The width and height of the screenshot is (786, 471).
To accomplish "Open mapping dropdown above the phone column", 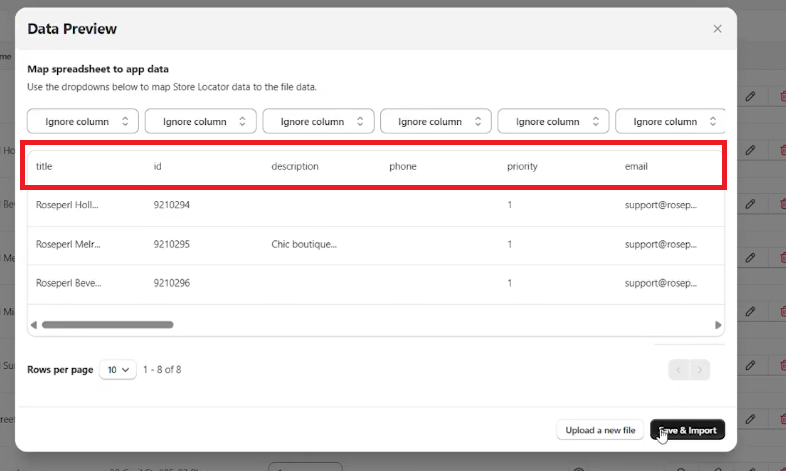I will (x=436, y=121).
